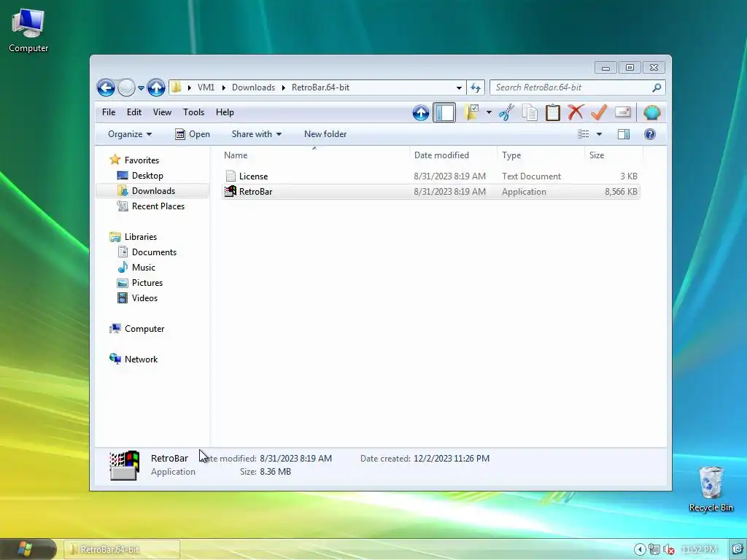The height and width of the screenshot is (560, 747).
Task: Copy the selection with the Copy icon
Action: click(530, 113)
